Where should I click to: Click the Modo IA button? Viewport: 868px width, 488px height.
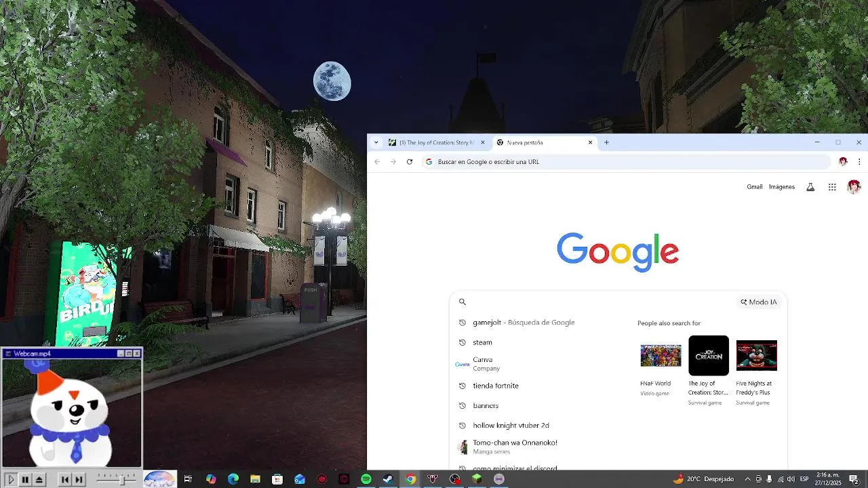click(x=759, y=302)
